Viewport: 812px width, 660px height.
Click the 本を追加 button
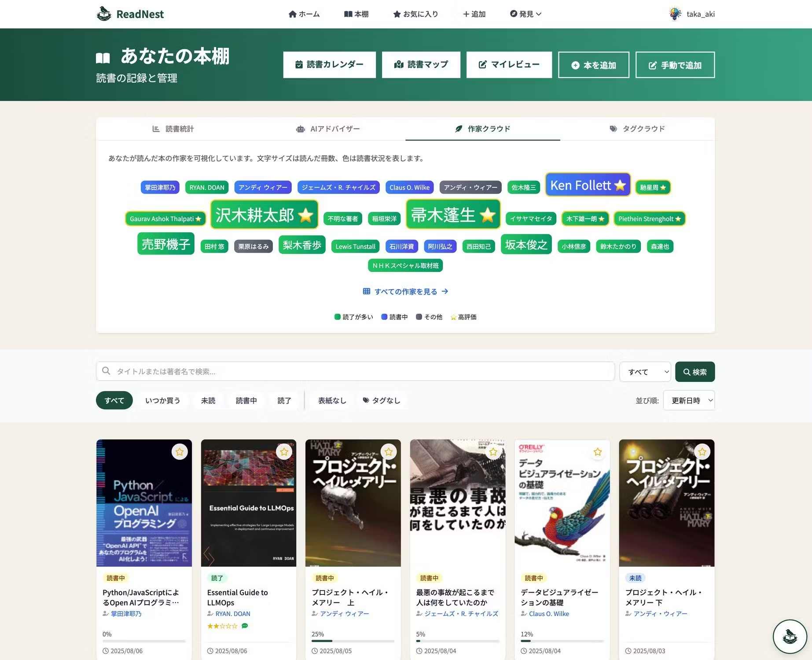pyautogui.click(x=594, y=65)
